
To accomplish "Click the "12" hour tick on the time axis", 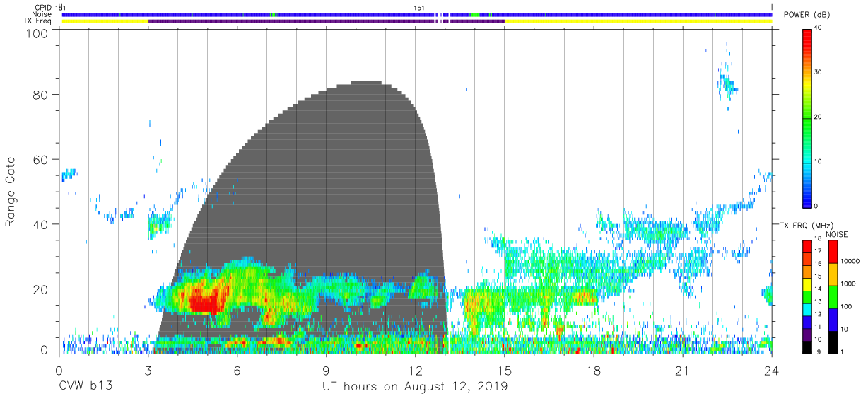I will pos(416,371).
